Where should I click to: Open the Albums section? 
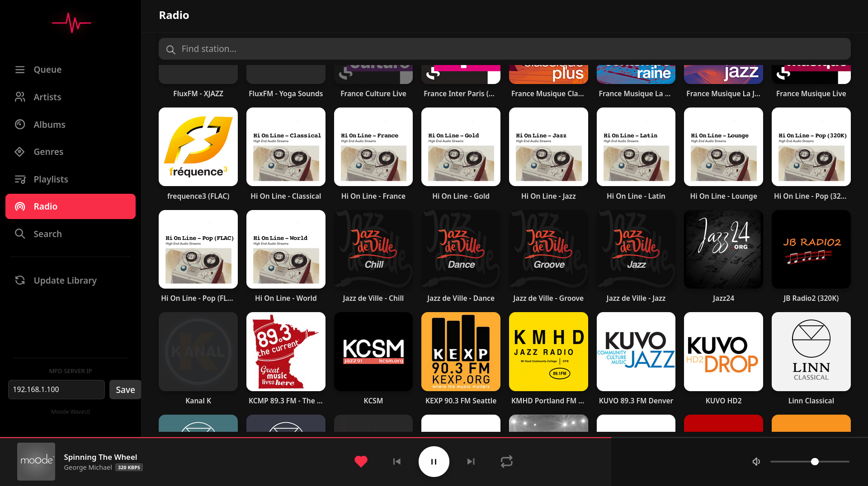71,125
